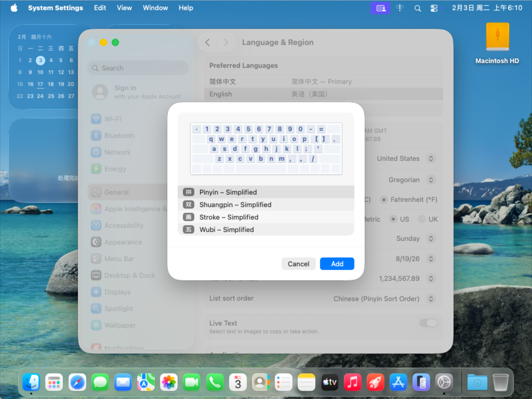Select UK measurement system option

[x=422, y=219]
